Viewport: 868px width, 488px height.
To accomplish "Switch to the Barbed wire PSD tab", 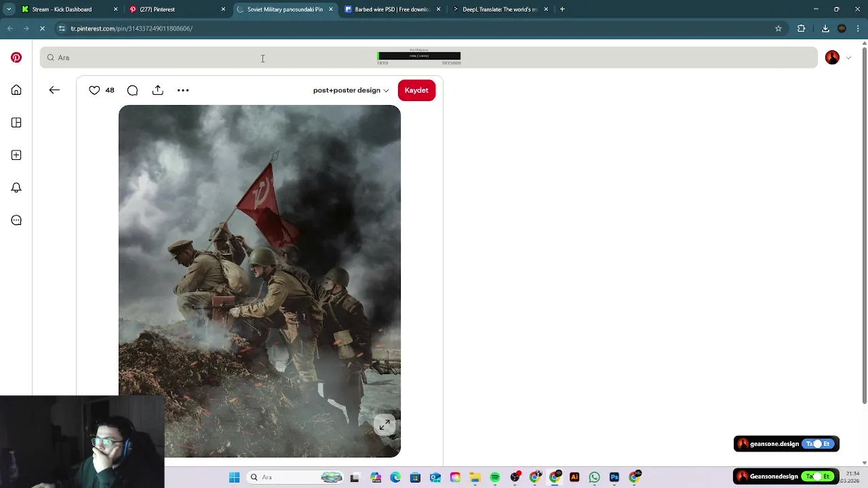I will click(x=393, y=9).
